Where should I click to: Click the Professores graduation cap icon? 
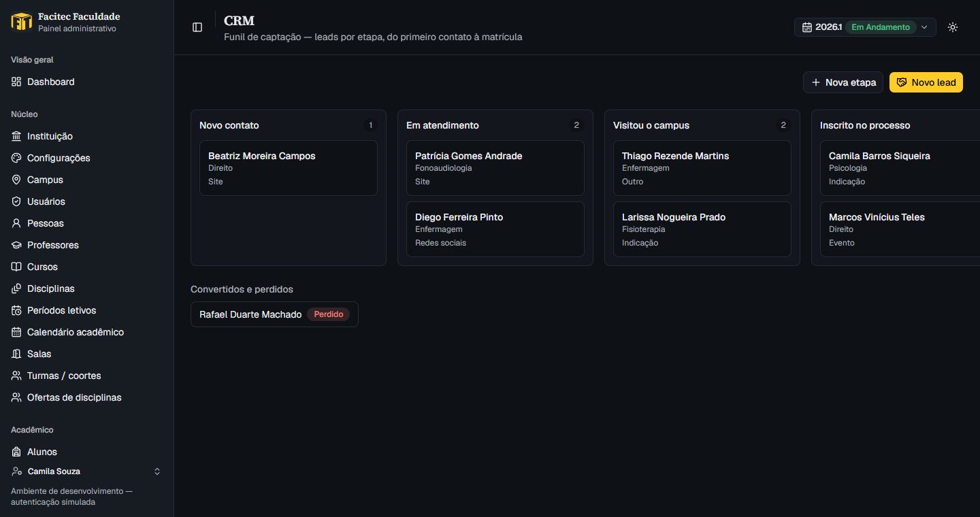(16, 245)
